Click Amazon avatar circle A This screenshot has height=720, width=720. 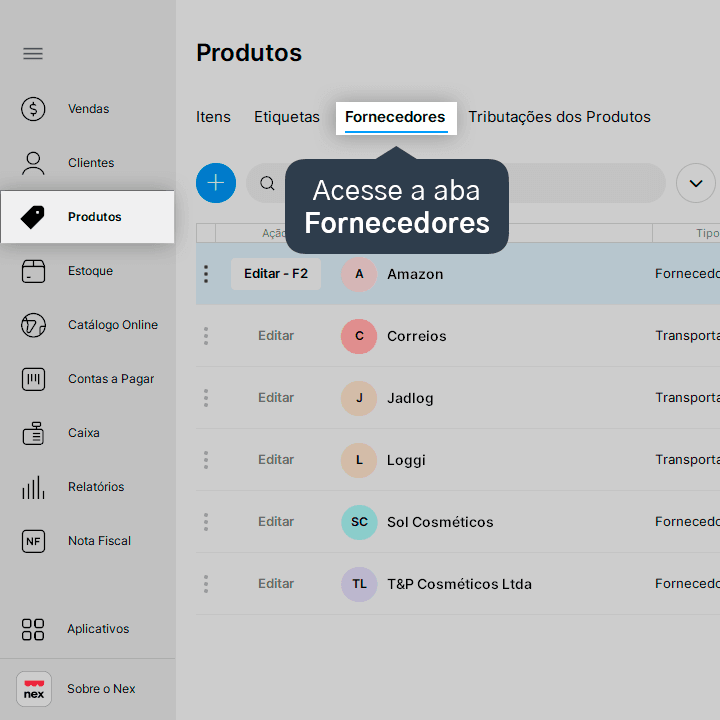tap(359, 274)
